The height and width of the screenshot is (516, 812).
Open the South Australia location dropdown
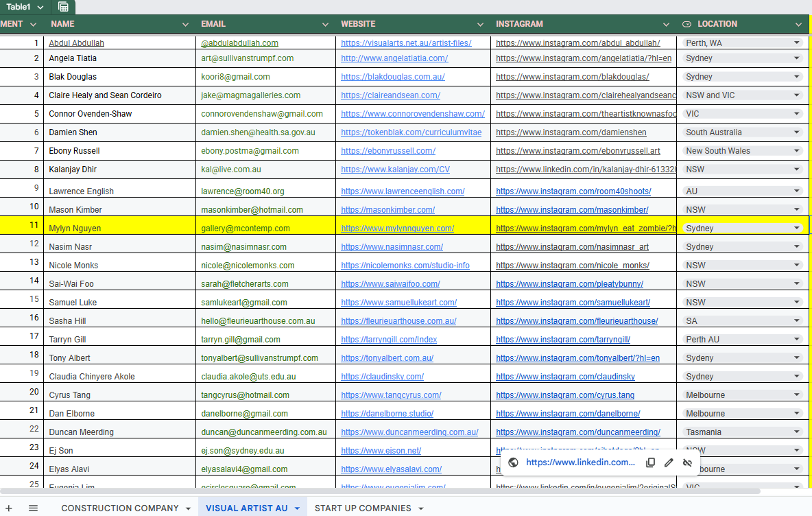(x=796, y=132)
